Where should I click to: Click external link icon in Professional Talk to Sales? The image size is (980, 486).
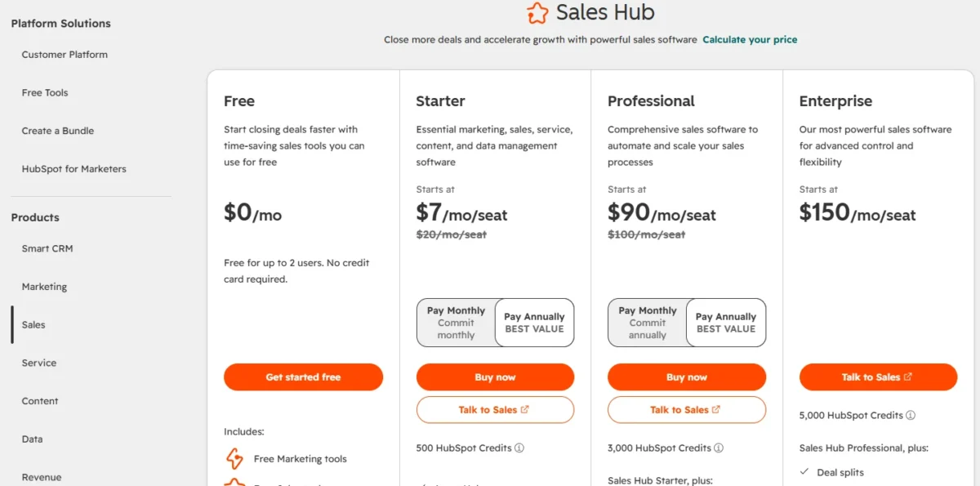pyautogui.click(x=716, y=409)
